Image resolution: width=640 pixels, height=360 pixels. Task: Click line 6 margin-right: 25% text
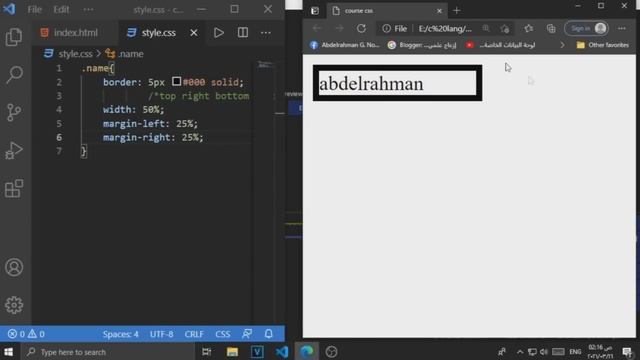coord(153,137)
